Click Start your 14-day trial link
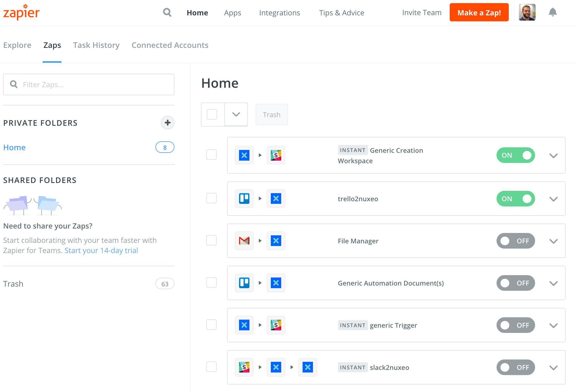577x392 pixels. tap(101, 250)
